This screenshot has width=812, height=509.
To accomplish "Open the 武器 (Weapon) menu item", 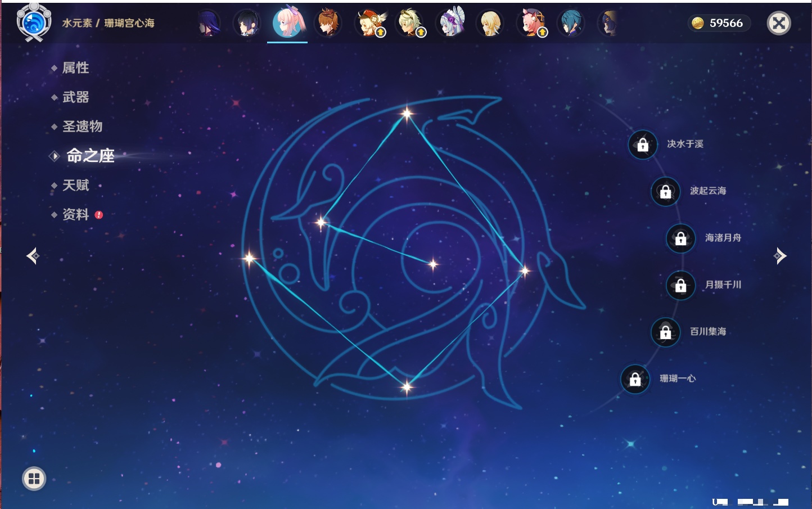I will (75, 97).
